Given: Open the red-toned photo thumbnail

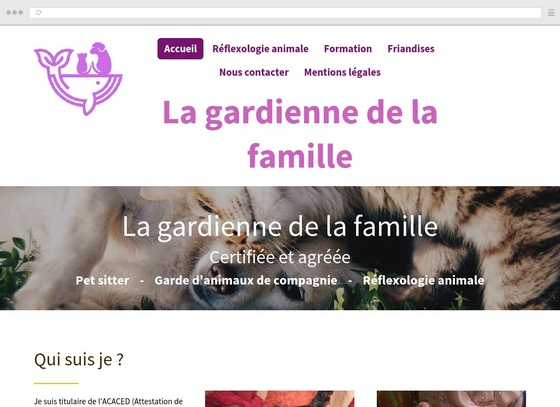Looking at the screenshot, I should point(280,399).
